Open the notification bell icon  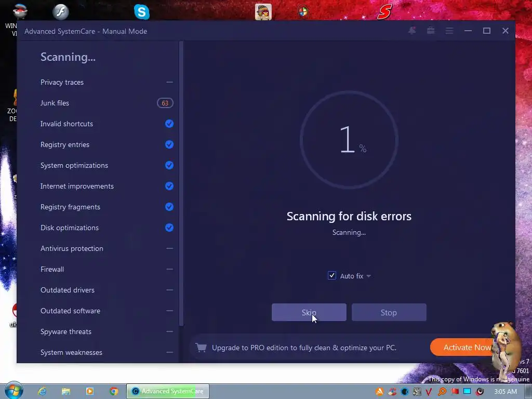(x=412, y=31)
